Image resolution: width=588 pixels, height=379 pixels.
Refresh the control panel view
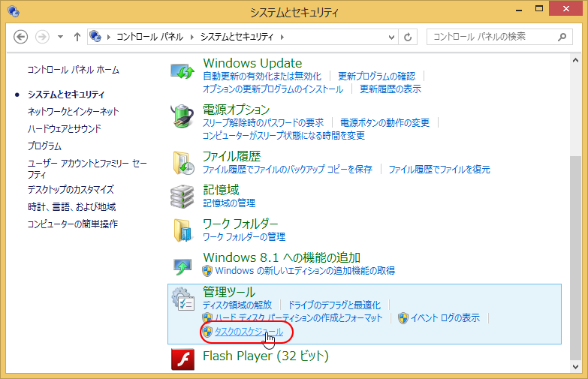[408, 37]
